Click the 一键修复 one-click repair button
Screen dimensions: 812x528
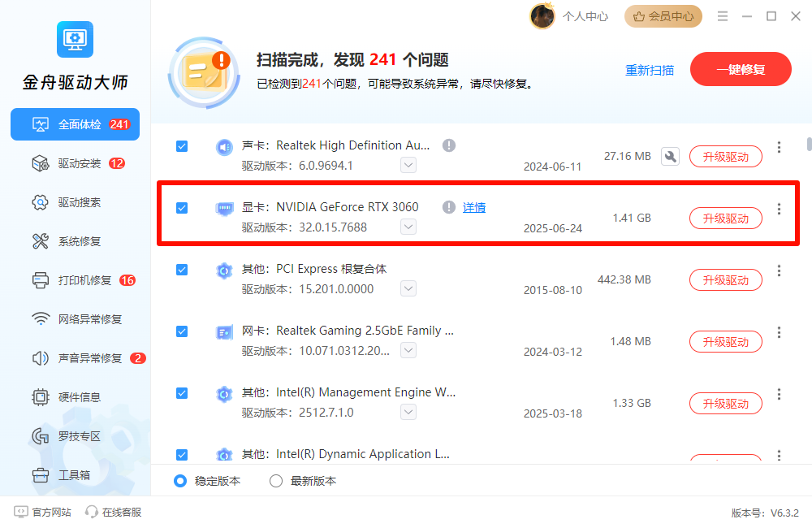[x=741, y=69]
